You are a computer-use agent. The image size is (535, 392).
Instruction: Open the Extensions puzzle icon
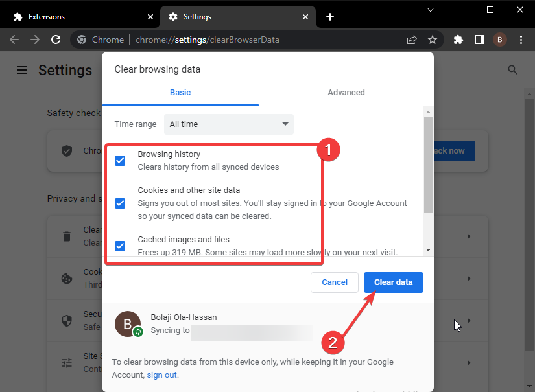pyautogui.click(x=458, y=40)
